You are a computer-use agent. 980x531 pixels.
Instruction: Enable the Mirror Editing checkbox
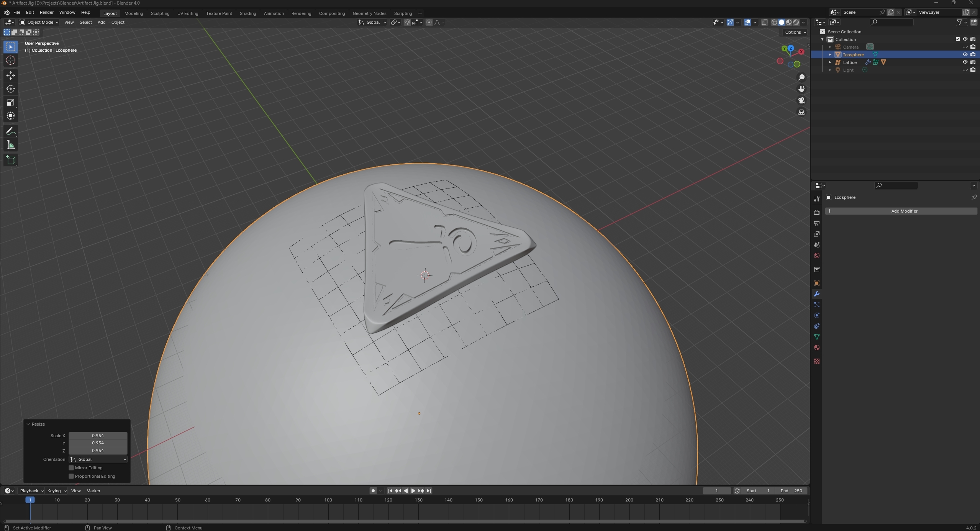coord(71,468)
